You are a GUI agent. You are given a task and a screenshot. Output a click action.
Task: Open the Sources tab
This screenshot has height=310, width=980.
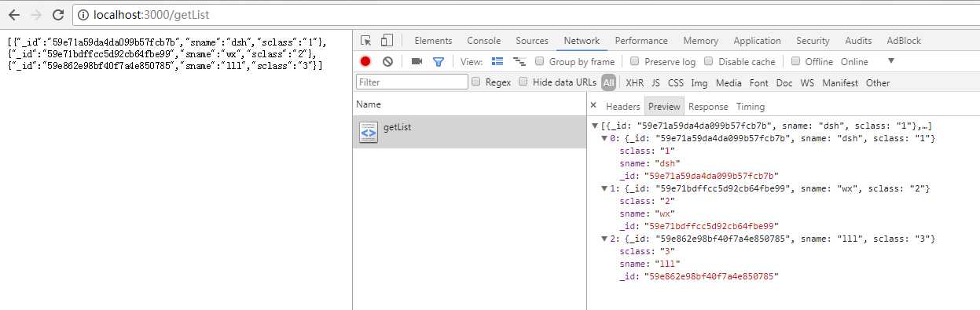pyautogui.click(x=532, y=41)
